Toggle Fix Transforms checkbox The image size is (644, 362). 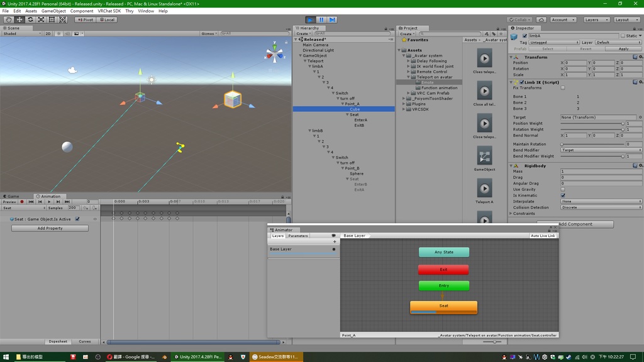tap(563, 88)
